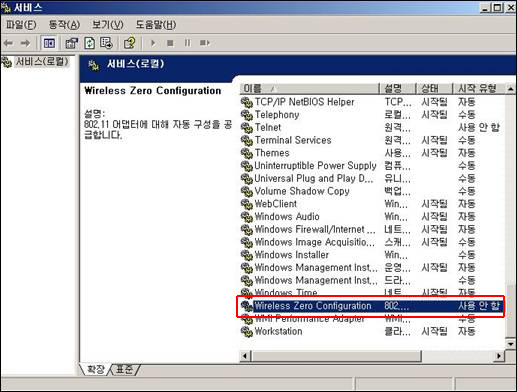
Task: Open the 보기(V) menu
Action: [108, 24]
